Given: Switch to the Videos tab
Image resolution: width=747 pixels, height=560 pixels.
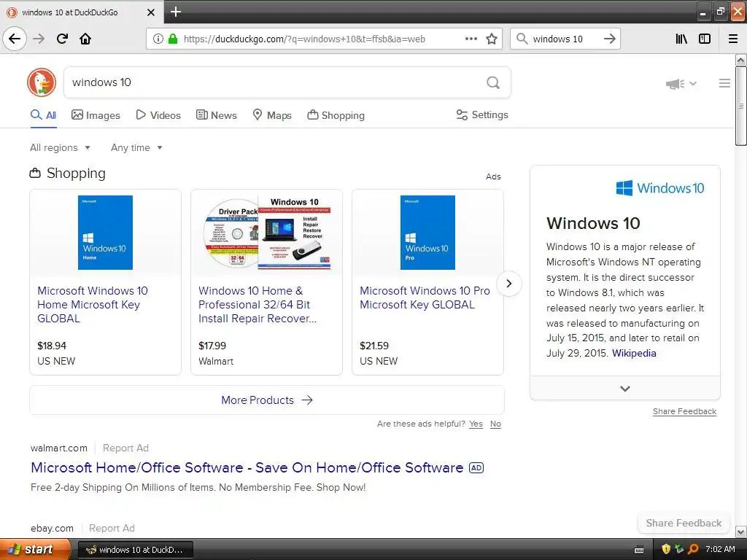Looking at the screenshot, I should click(158, 115).
